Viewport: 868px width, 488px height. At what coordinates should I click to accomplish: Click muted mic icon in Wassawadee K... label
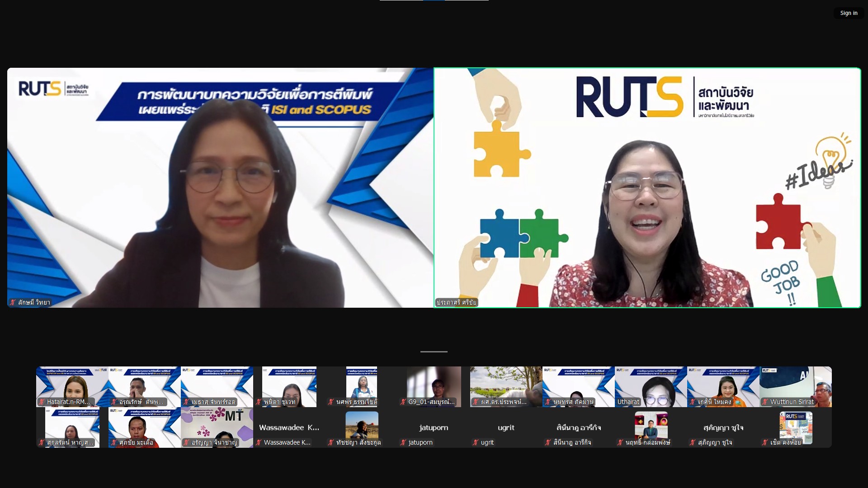pyautogui.click(x=259, y=442)
